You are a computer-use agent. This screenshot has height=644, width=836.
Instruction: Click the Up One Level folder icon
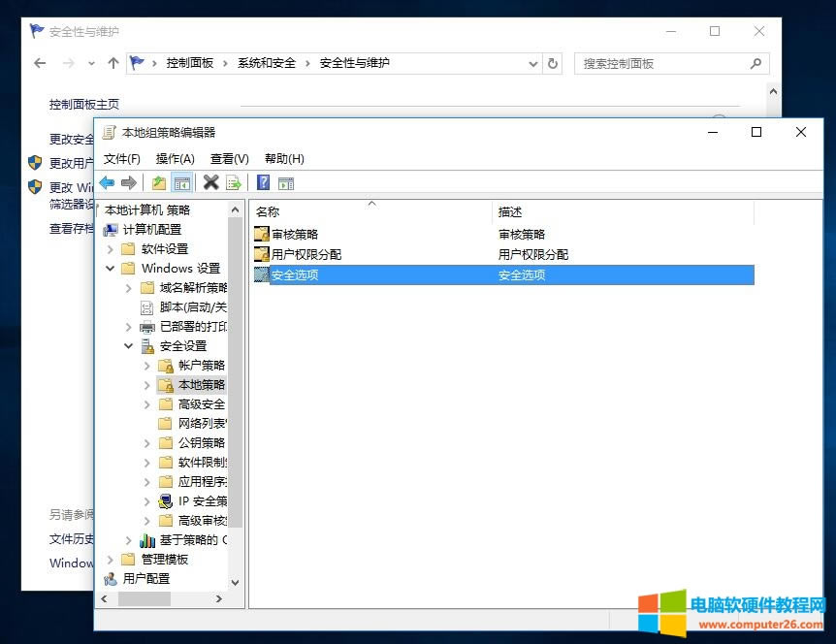[x=158, y=182]
